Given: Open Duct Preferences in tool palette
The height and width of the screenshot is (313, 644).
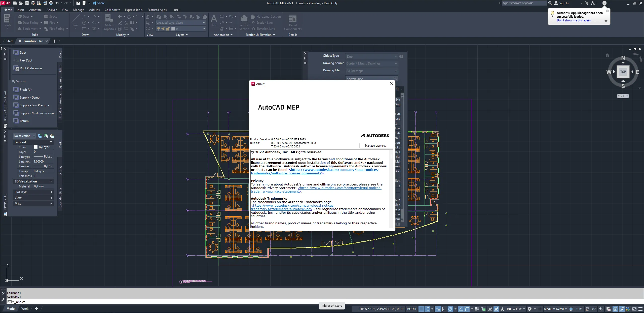Looking at the screenshot, I should click(x=31, y=68).
